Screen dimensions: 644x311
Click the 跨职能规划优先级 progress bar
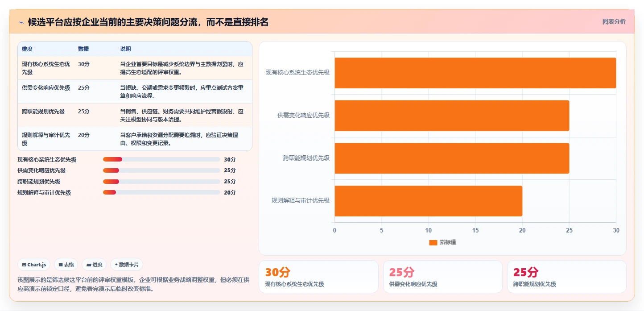click(x=161, y=182)
